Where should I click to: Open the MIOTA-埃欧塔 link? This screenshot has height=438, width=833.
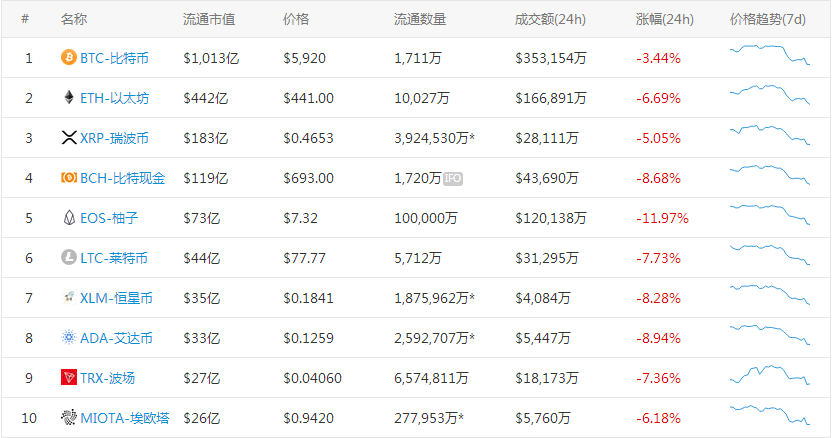[125, 418]
